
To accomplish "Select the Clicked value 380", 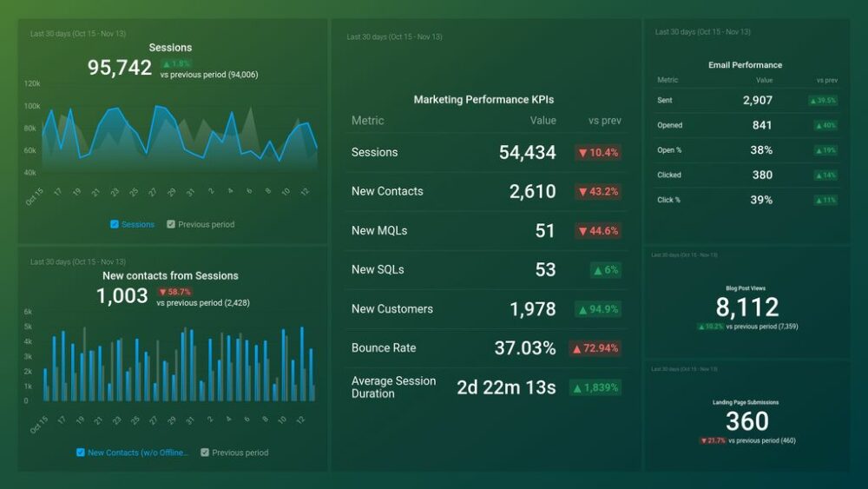I will coord(762,175).
